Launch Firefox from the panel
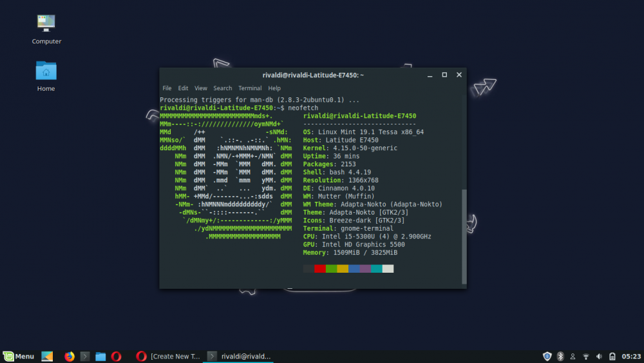 (70, 356)
